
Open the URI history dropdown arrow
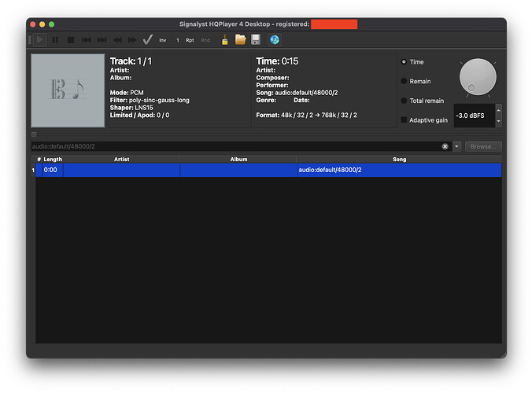coord(456,146)
